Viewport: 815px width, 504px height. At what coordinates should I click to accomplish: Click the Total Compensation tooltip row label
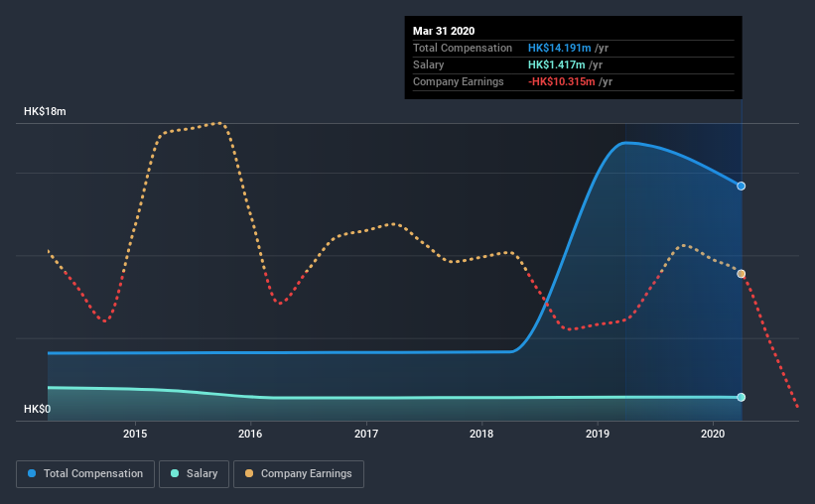tap(463, 48)
